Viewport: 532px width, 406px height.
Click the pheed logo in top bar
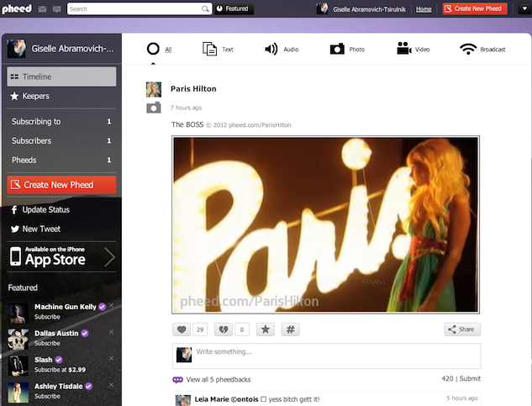click(17, 8)
